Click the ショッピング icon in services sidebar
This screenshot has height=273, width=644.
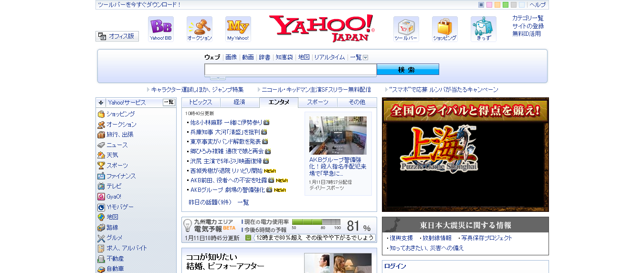point(101,114)
